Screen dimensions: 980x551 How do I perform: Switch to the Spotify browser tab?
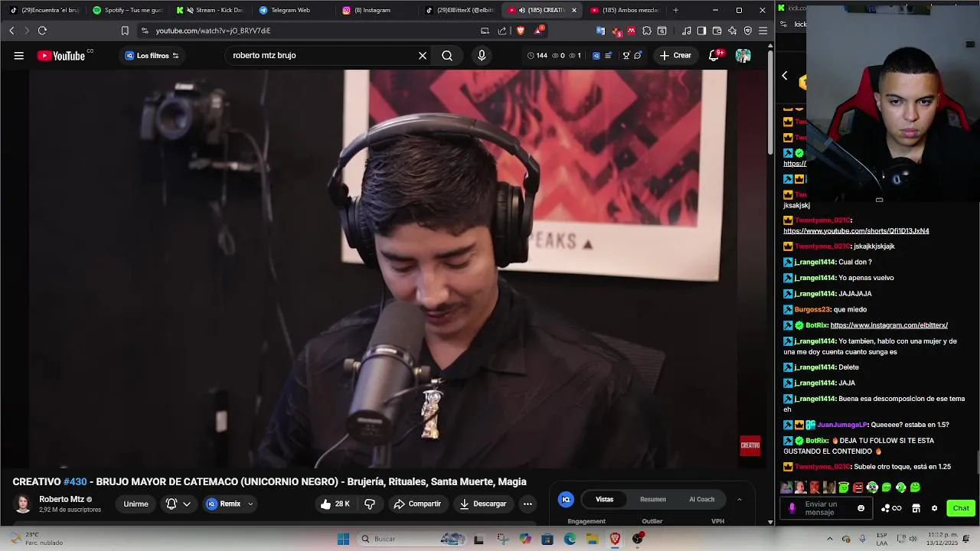(x=128, y=10)
